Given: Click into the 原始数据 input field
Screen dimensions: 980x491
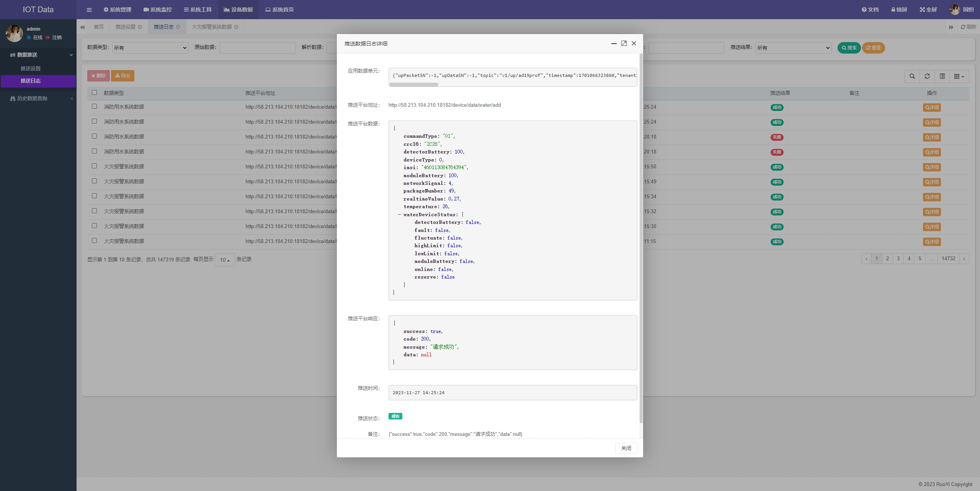Looking at the screenshot, I should 257,48.
